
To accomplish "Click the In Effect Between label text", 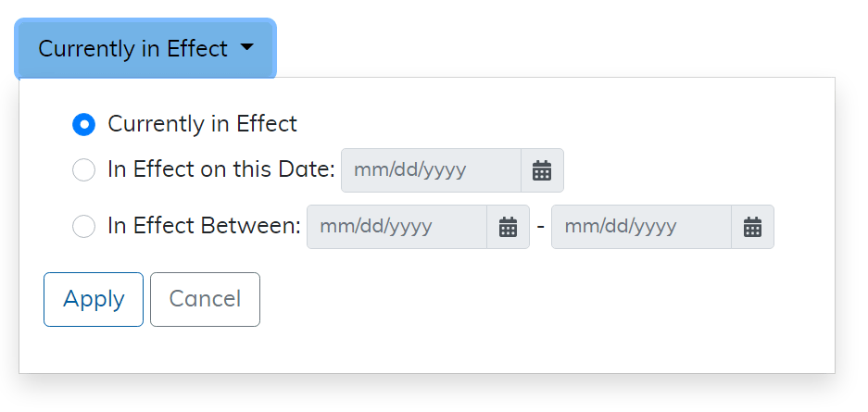I will pyautogui.click(x=204, y=227).
